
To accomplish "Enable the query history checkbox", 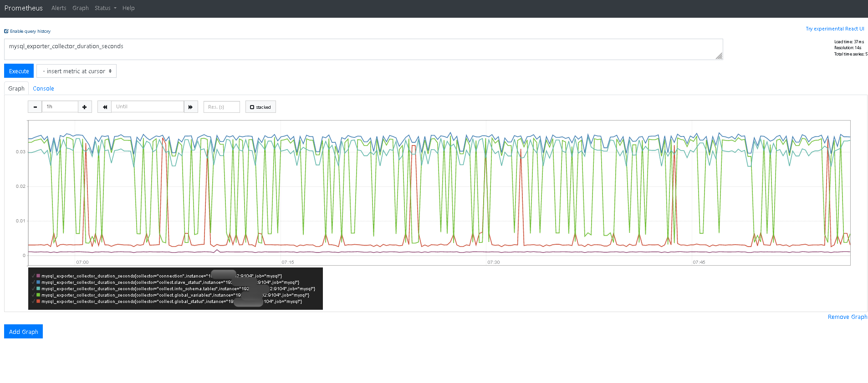I will (x=6, y=31).
